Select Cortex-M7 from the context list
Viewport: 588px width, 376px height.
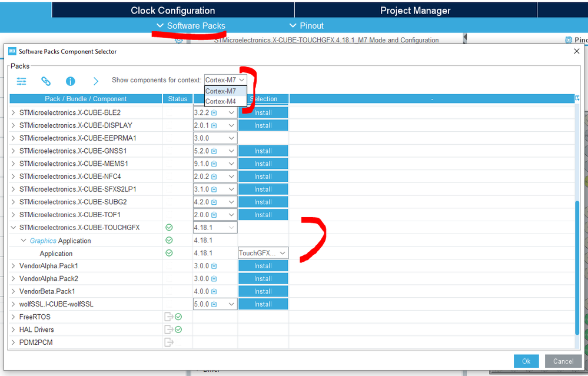point(225,91)
